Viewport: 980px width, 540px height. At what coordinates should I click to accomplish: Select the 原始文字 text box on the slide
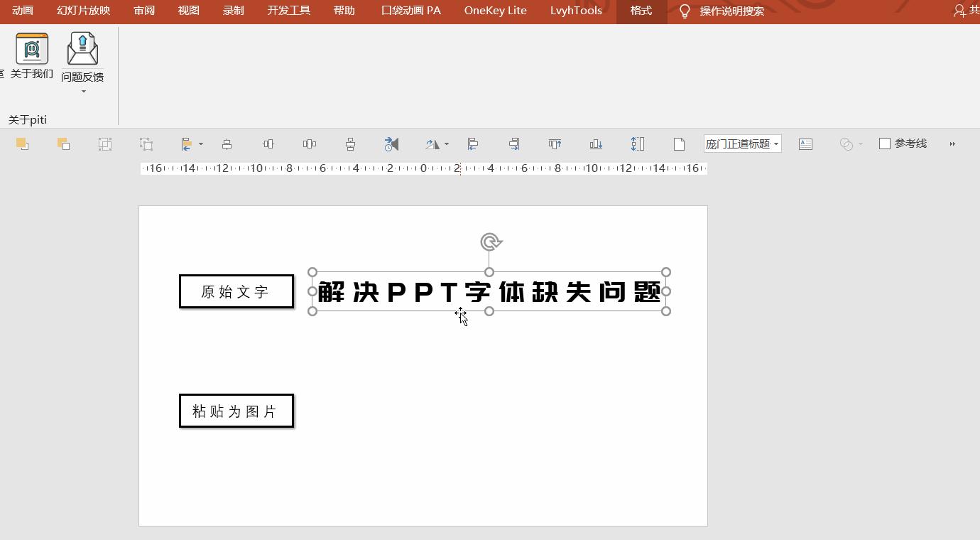pyautogui.click(x=236, y=291)
